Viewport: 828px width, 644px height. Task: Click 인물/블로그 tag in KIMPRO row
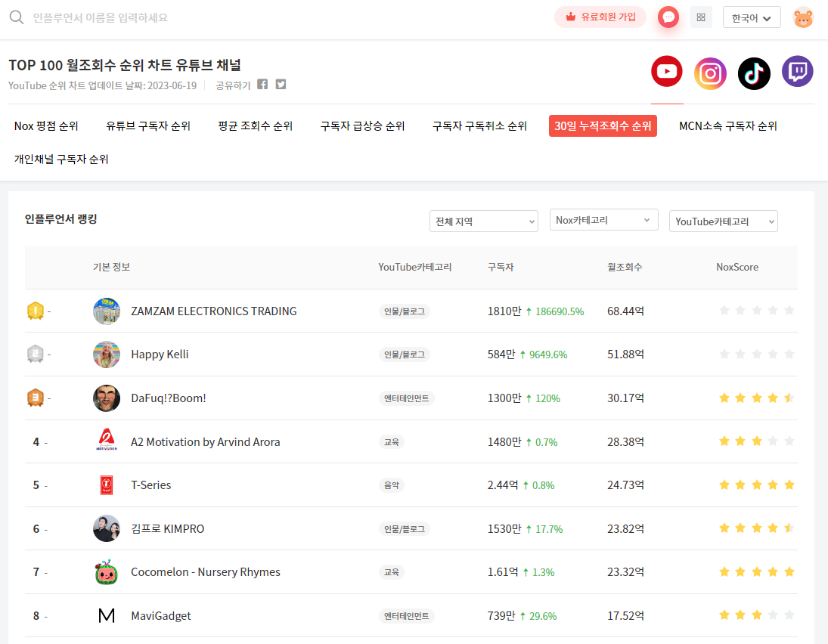405,528
